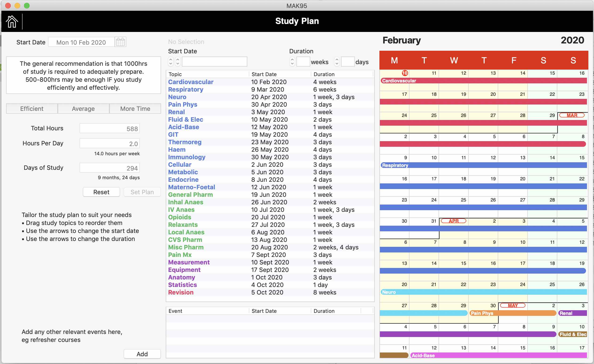
Task: Click the weeks duration stepper arrows
Action: pyautogui.click(x=292, y=62)
